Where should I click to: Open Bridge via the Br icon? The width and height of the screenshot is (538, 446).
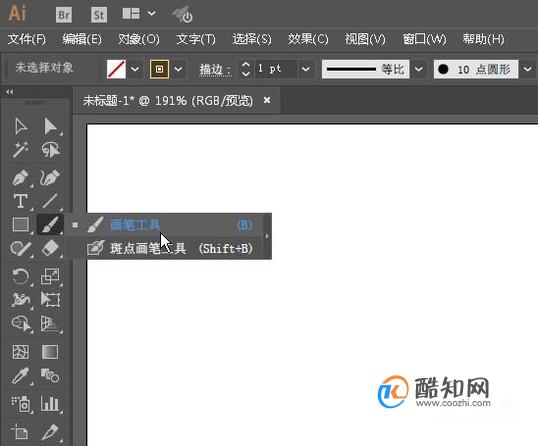[x=64, y=15]
